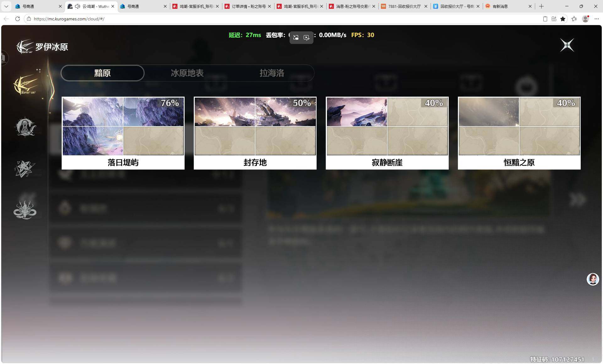View site information lock icon
Viewport: 603px width, 364px height.
click(29, 19)
